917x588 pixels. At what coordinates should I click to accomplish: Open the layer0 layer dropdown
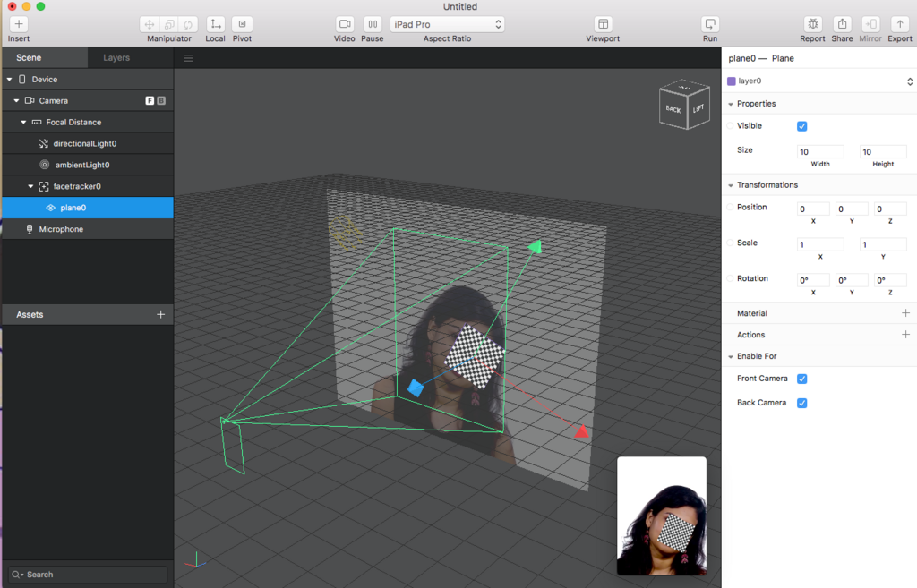820,81
